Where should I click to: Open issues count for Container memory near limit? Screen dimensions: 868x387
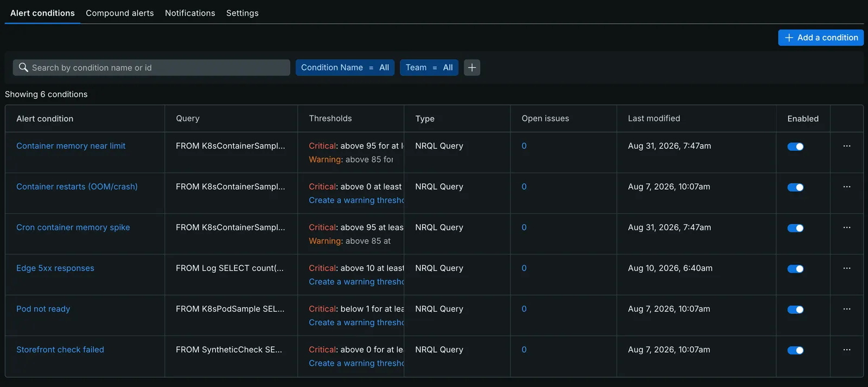click(524, 146)
